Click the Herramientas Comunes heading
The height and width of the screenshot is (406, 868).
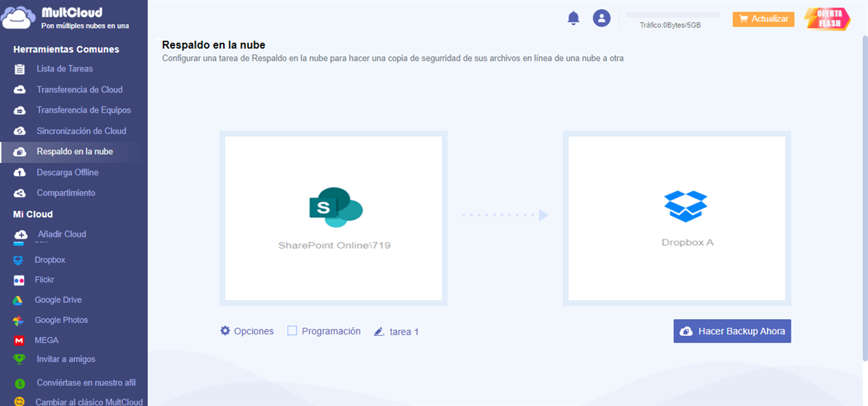point(66,50)
